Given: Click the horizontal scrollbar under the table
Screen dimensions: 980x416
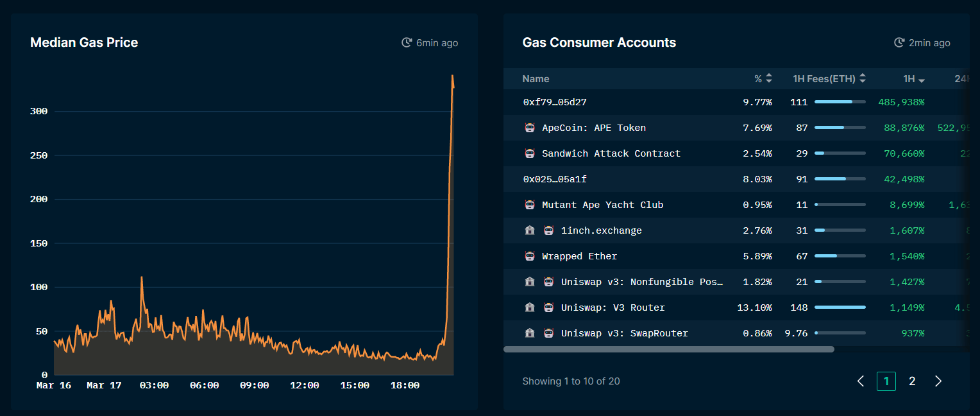Looking at the screenshot, I should pyautogui.click(x=668, y=349).
